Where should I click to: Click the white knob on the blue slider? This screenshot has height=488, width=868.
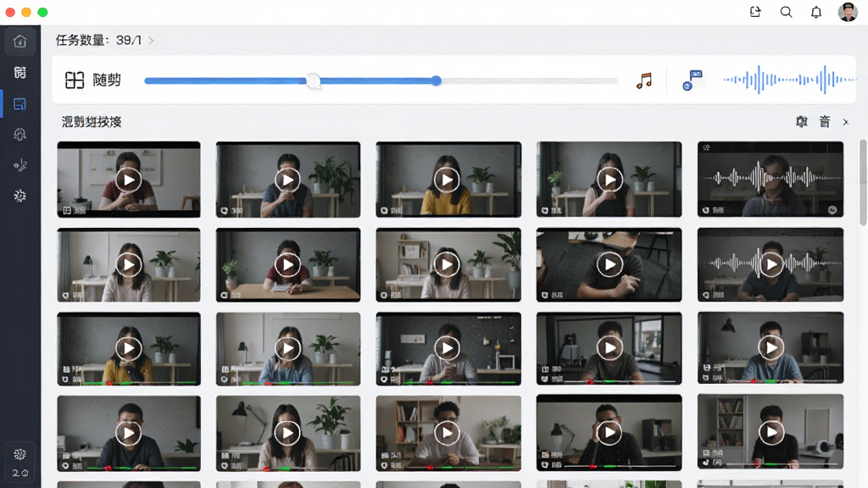314,80
